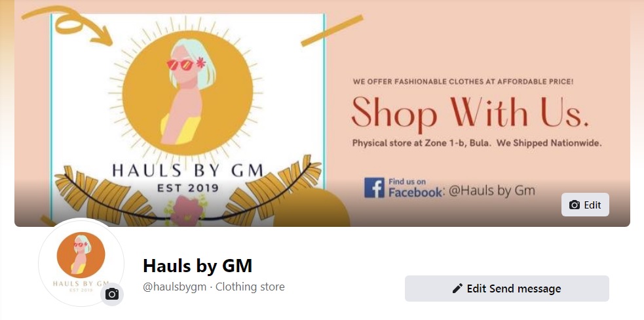Open the round profile picture thumbnail
644x320 pixels.
pos(81,262)
